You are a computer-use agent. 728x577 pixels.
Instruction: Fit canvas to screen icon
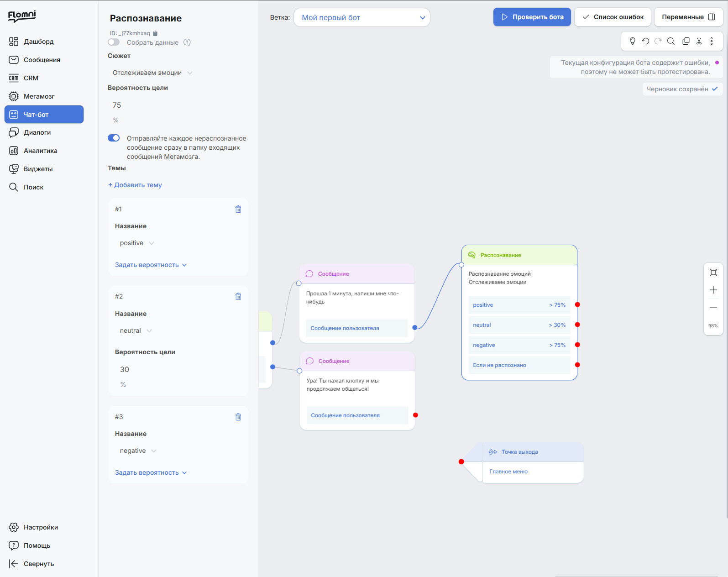click(713, 273)
